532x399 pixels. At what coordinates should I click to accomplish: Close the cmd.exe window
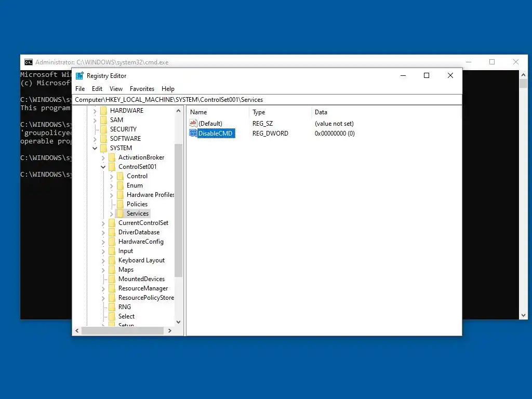coord(516,62)
